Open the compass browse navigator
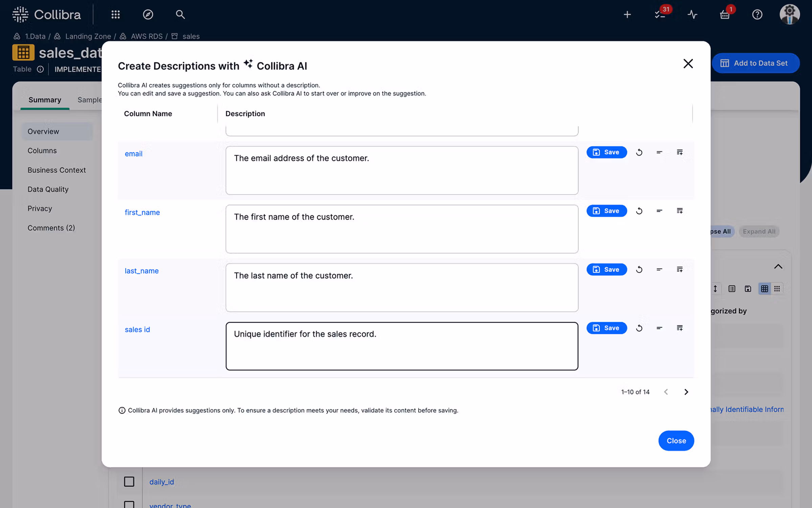The width and height of the screenshot is (812, 508). click(148, 15)
